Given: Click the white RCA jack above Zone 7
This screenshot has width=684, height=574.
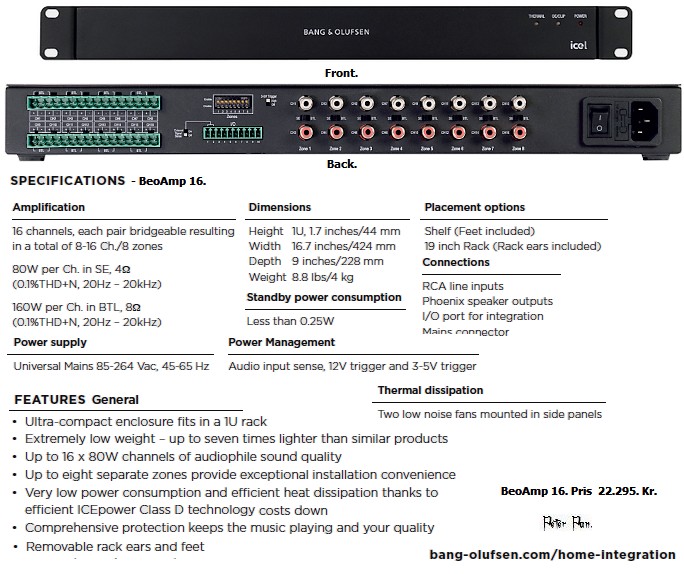Looking at the screenshot, I should tap(489, 103).
